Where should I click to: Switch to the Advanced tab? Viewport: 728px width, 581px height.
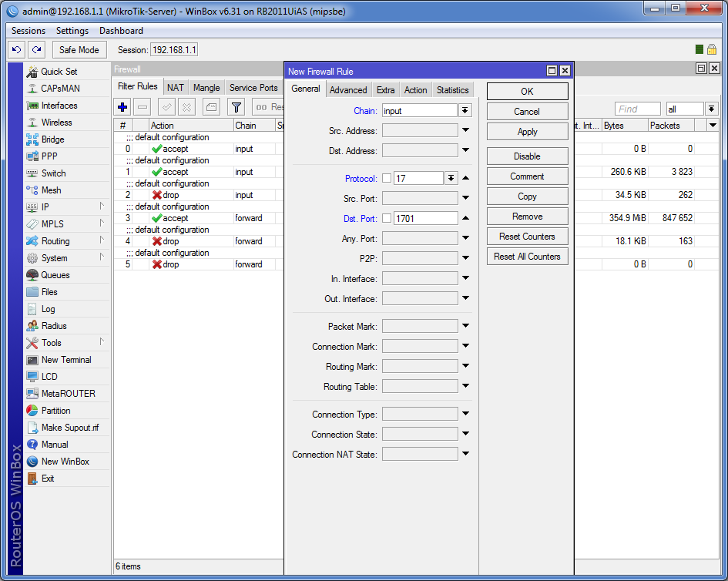coord(348,90)
